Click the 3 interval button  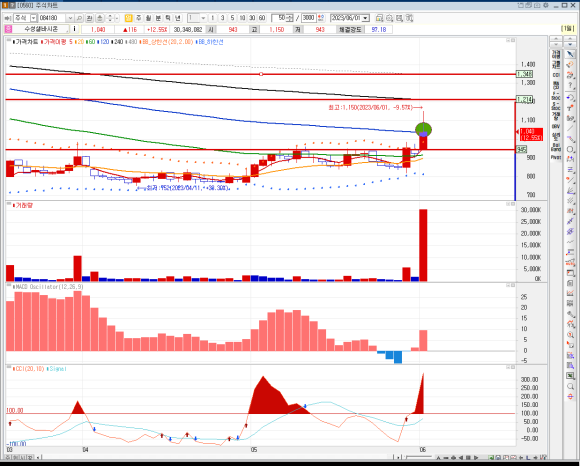tap(222, 18)
